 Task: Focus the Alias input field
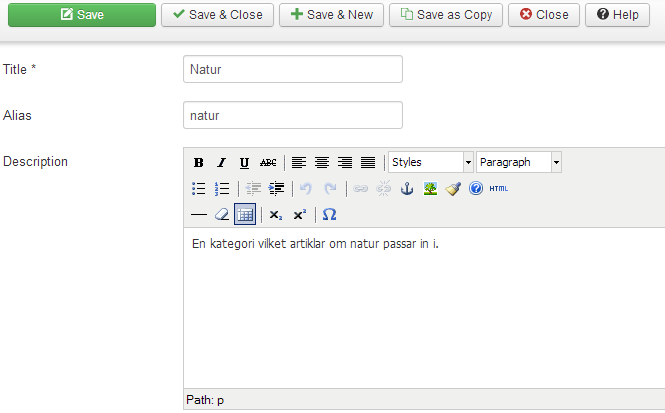[x=293, y=115]
